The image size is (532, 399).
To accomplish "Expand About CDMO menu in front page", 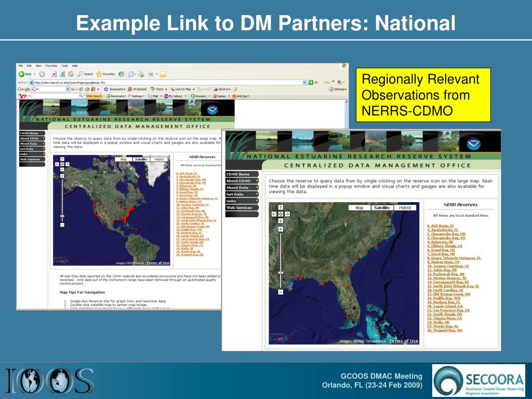I will [257, 181].
